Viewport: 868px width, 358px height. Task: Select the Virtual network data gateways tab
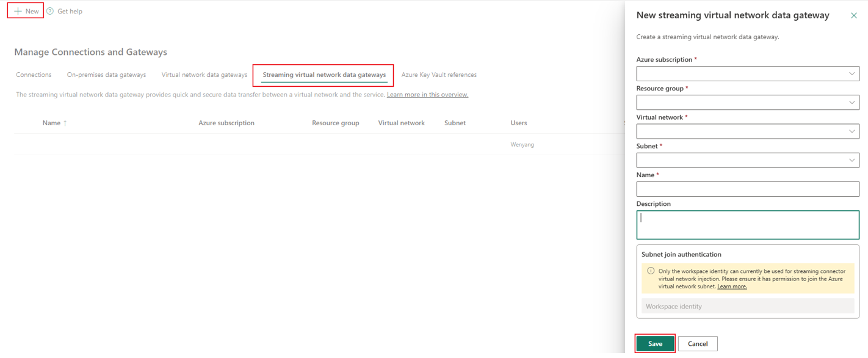click(x=204, y=74)
